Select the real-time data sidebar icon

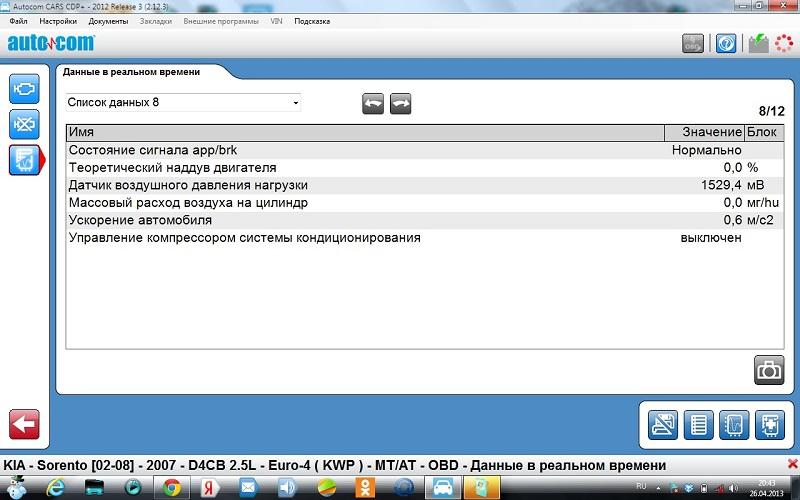click(x=24, y=160)
